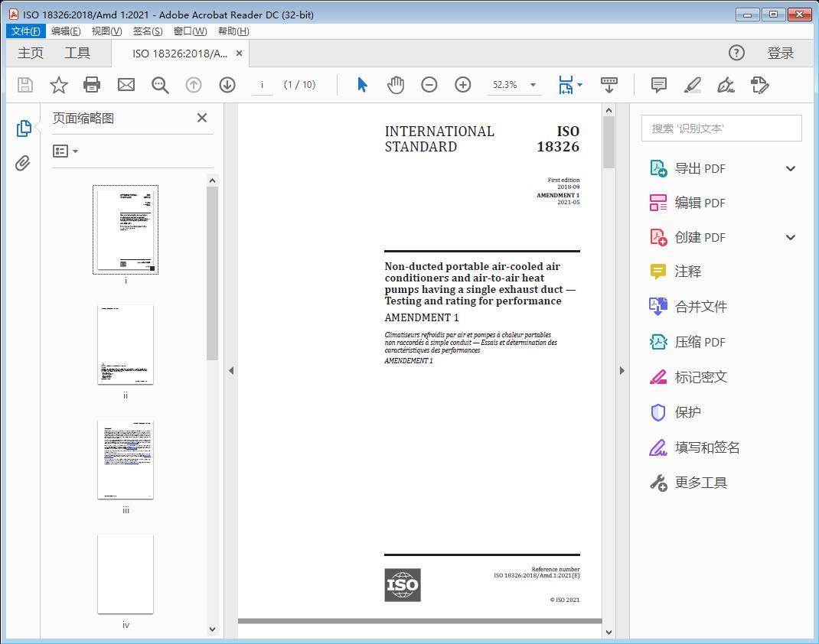Toggle the page thumbnails panel icon

[23, 128]
